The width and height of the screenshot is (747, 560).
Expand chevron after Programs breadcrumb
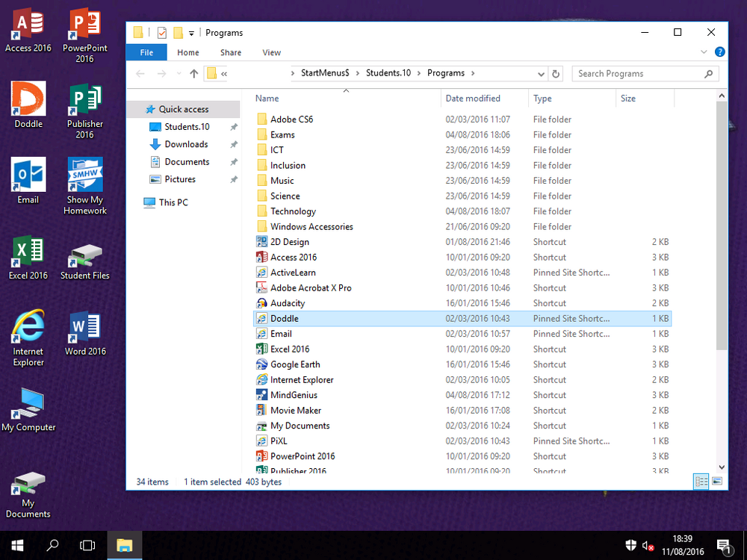tap(473, 73)
